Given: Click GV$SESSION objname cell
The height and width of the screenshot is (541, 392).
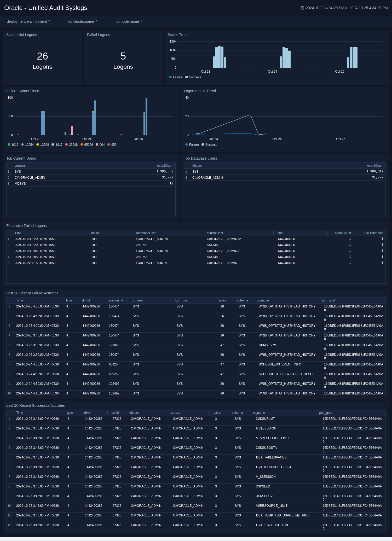Looking at the screenshot, I should pos(266,428).
